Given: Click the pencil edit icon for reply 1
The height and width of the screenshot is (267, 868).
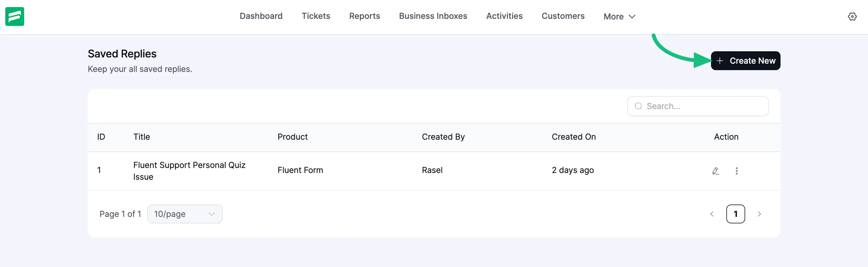Looking at the screenshot, I should click(x=715, y=171).
